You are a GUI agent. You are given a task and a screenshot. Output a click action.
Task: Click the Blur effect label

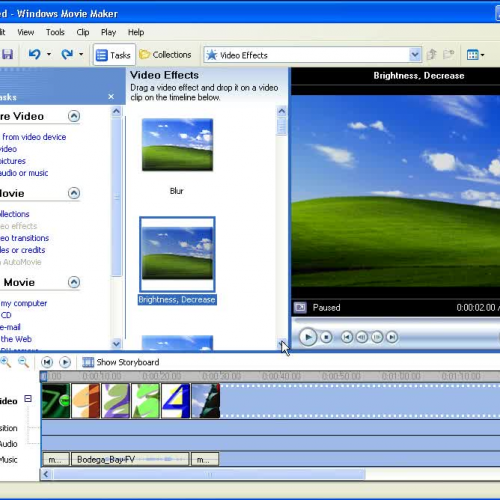tap(177, 191)
